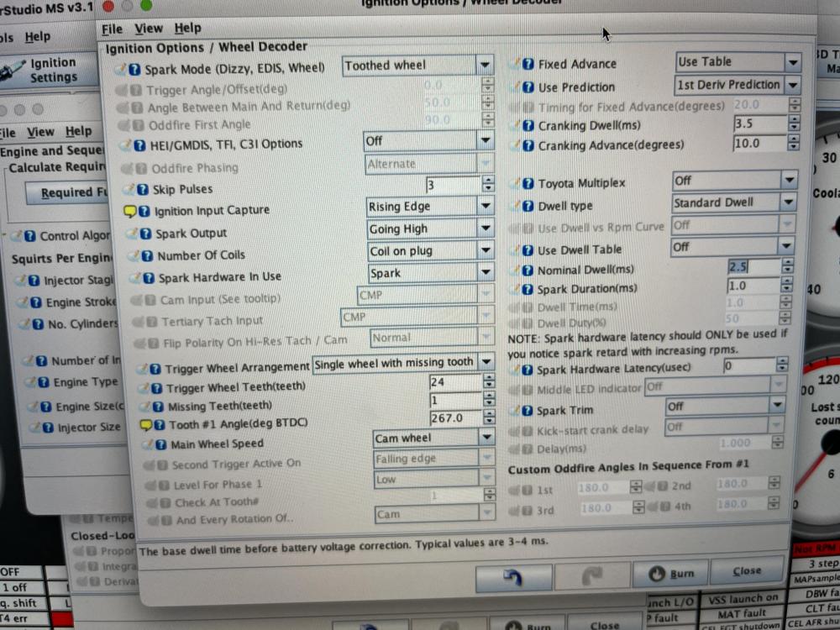Click Trigger Wheel Teeth field showing 24

coord(455,382)
